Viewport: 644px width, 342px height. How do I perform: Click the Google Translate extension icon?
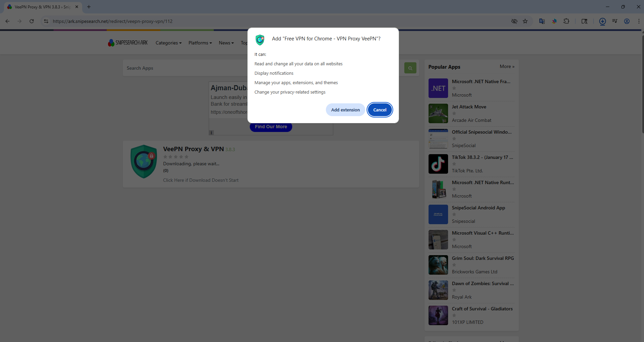[x=542, y=21]
